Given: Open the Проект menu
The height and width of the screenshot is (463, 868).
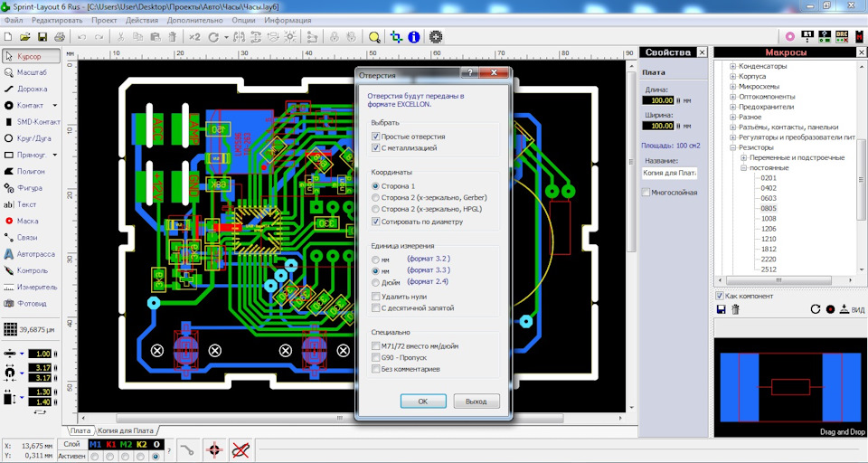Looking at the screenshot, I should pos(104,21).
